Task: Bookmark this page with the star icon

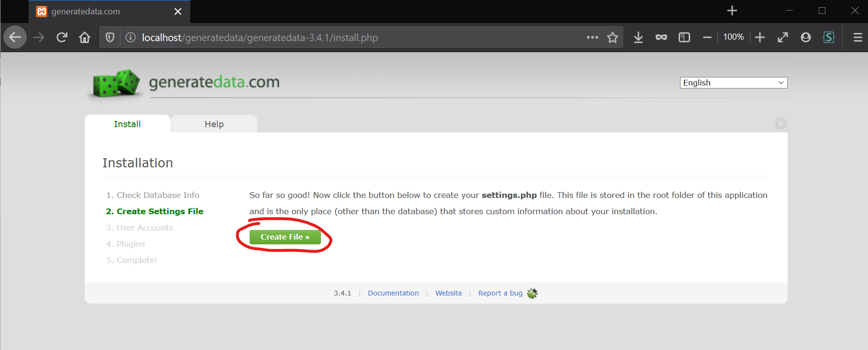Action: (613, 37)
